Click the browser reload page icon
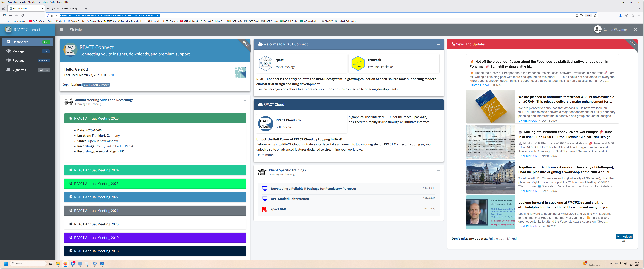 click(23, 16)
